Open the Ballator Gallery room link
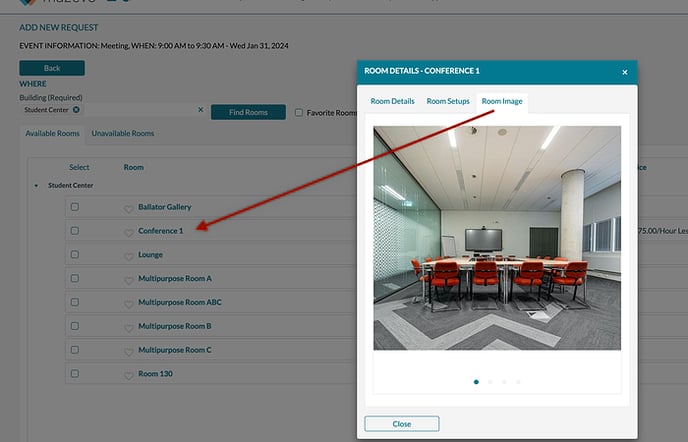The image size is (688, 442). [x=165, y=207]
